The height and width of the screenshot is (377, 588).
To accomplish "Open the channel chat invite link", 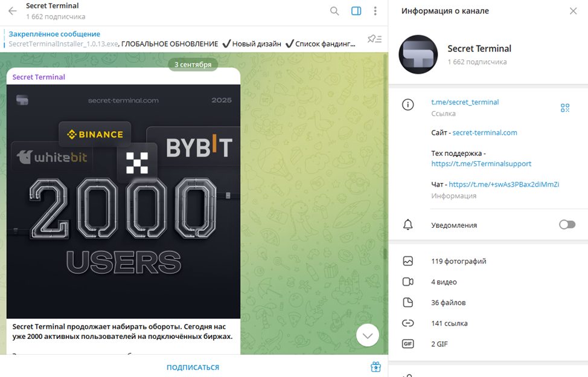I will point(503,184).
